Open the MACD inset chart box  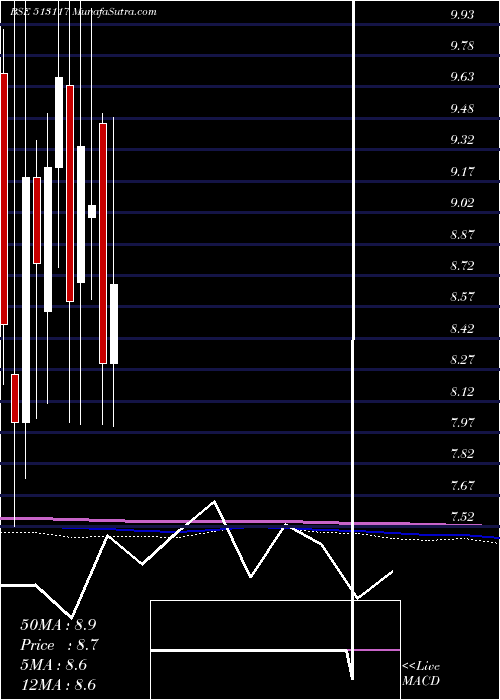(x=275, y=650)
